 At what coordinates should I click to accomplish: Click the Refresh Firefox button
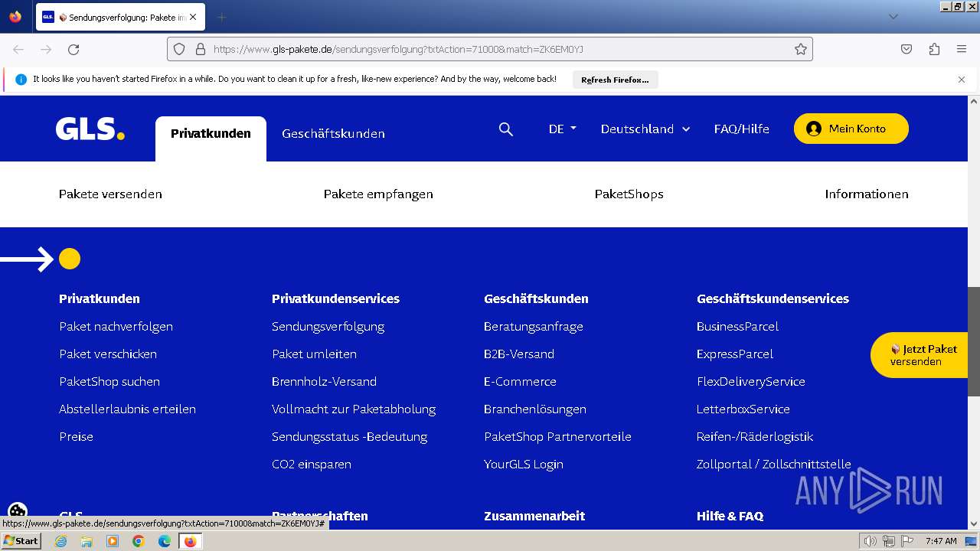point(615,80)
